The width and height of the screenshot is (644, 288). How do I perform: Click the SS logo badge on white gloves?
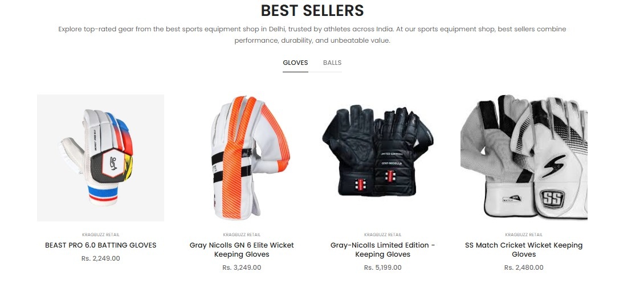coord(552,199)
